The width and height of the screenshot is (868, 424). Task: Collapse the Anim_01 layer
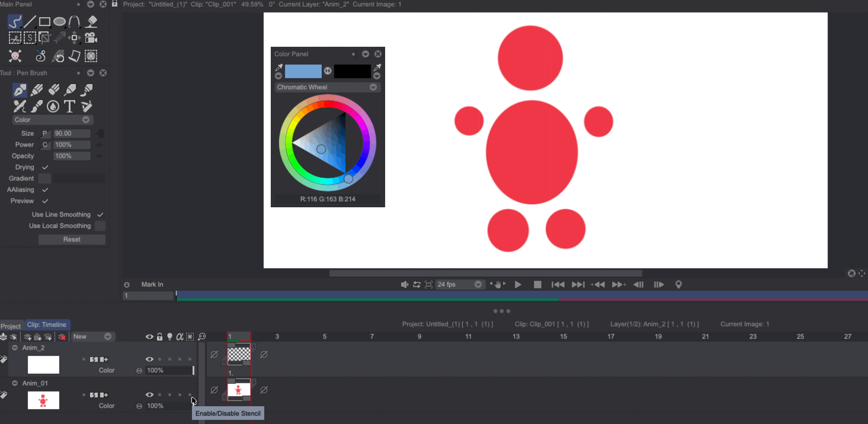click(15, 383)
